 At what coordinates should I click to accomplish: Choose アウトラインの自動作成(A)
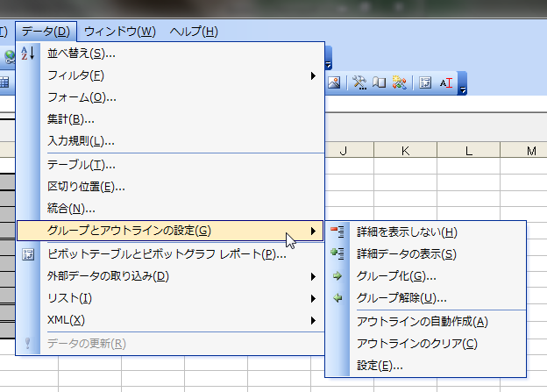(426, 322)
